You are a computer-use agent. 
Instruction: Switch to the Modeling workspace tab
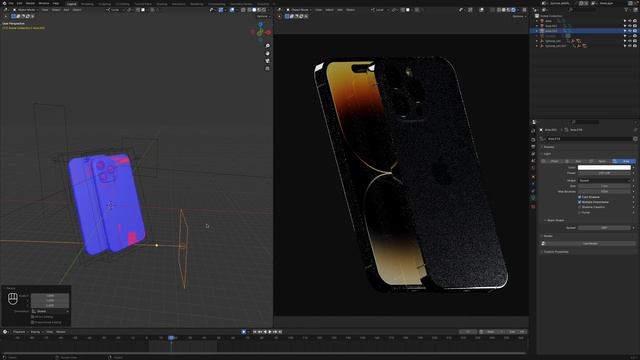pos(87,4)
